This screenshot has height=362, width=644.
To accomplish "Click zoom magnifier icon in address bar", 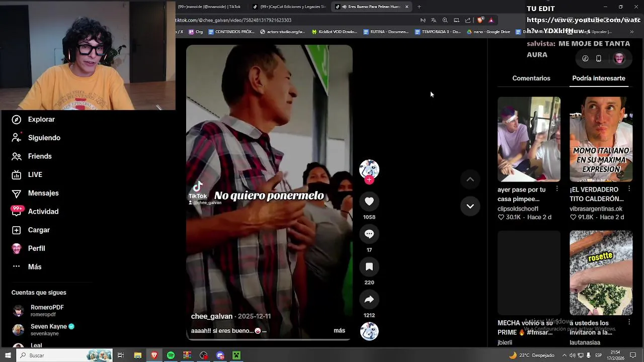I will (445, 20).
